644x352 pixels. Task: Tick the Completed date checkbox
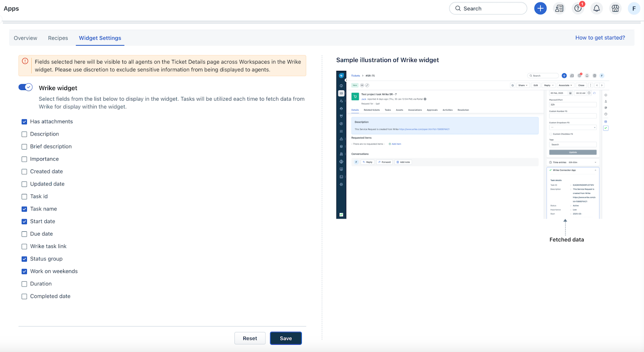24,296
